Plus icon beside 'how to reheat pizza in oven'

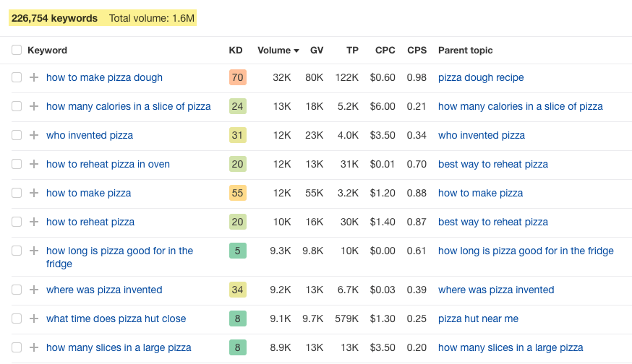click(x=34, y=164)
